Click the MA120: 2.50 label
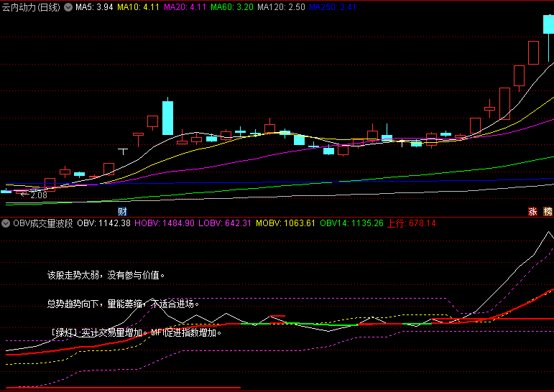 tap(281, 7)
